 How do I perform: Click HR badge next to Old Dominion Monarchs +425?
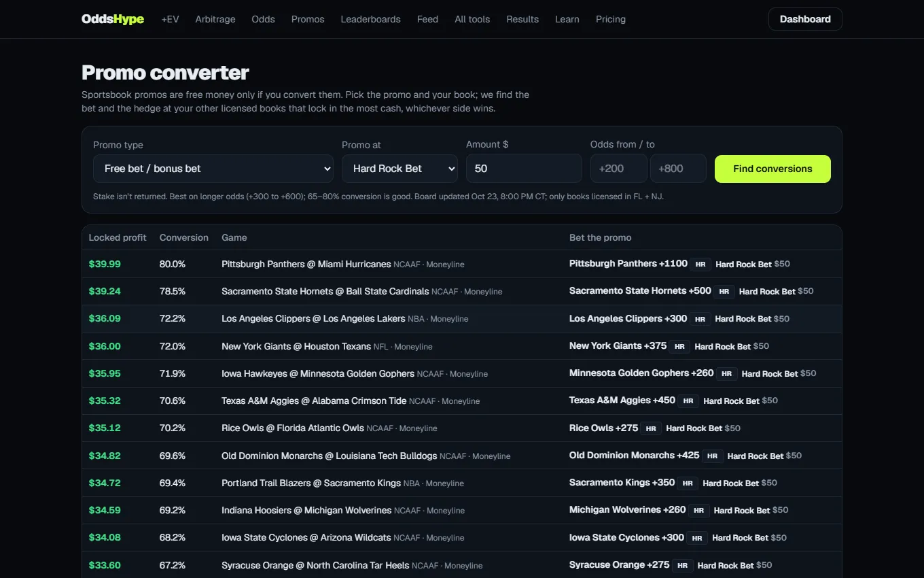[x=712, y=456]
